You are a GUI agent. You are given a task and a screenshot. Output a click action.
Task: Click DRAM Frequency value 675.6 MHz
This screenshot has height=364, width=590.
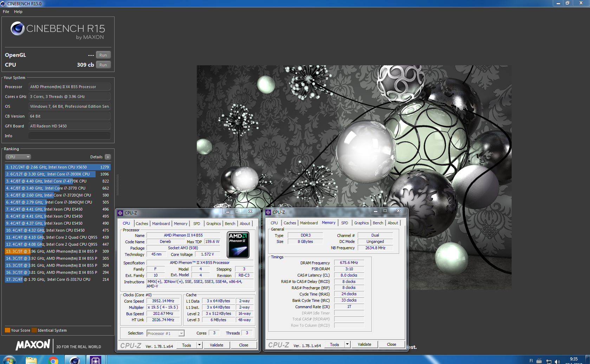349,263
